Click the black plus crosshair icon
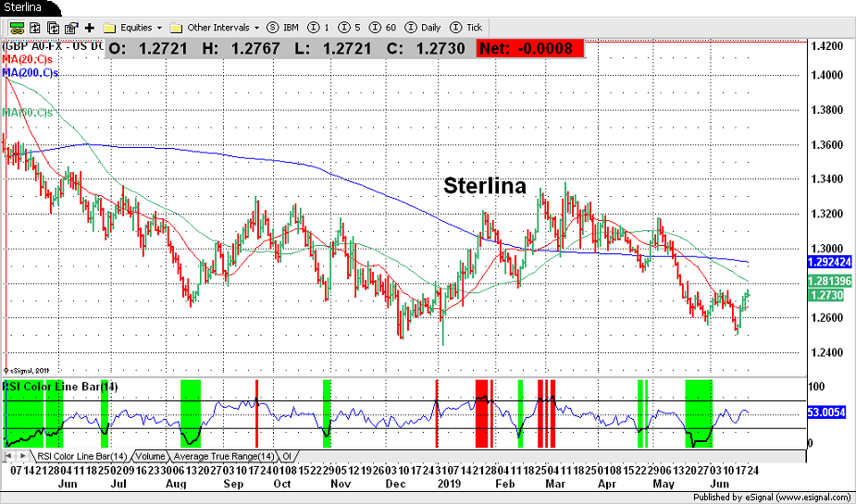Screen dimensions: 856x504 (x=90, y=28)
